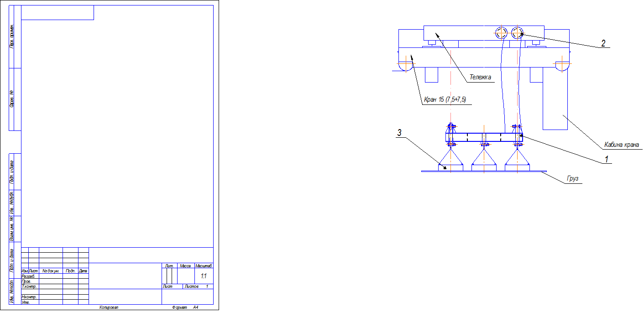Viewport: 644px width, 312px height.
Task: Click the crane cabin rectangle in the drawing
Action: 555,99
